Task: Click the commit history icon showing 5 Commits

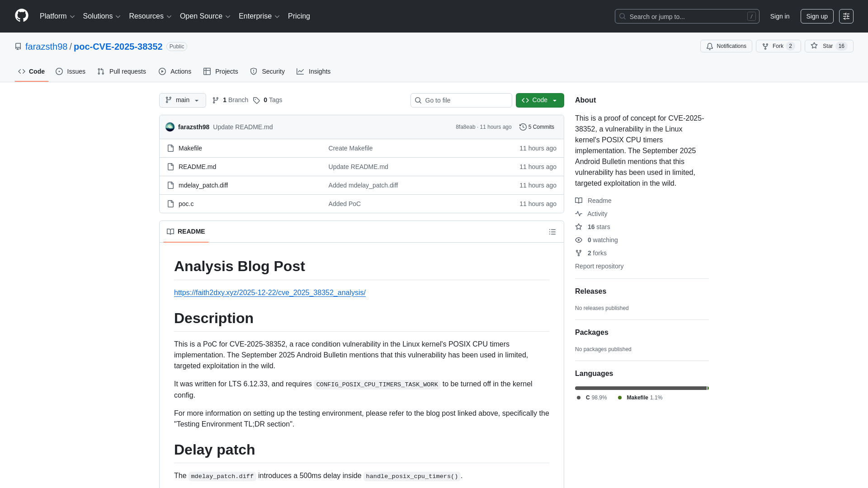Action: click(524, 127)
